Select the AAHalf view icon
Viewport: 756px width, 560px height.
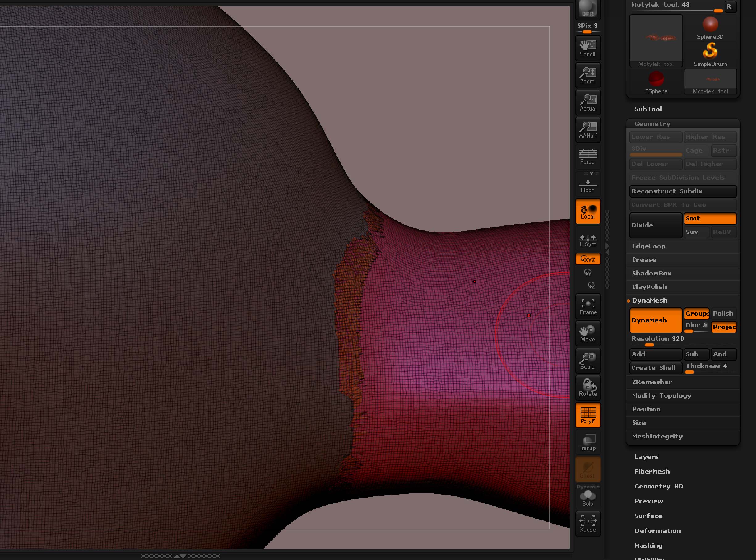pos(588,130)
